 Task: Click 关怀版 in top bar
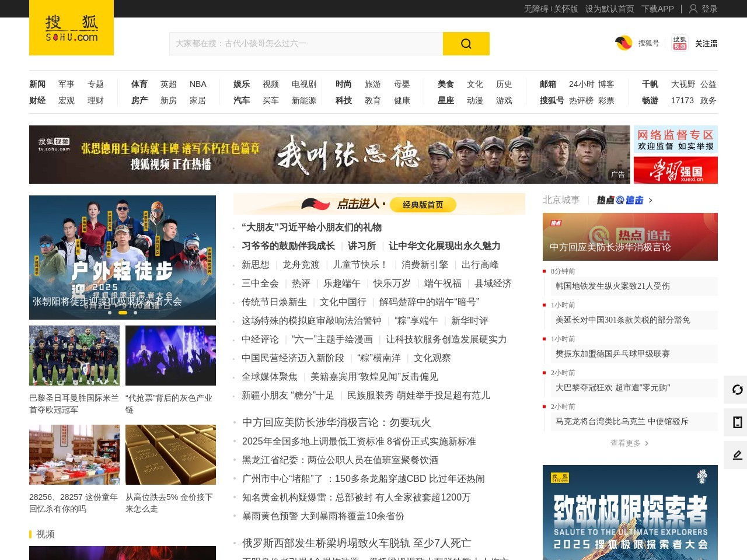[x=566, y=9]
